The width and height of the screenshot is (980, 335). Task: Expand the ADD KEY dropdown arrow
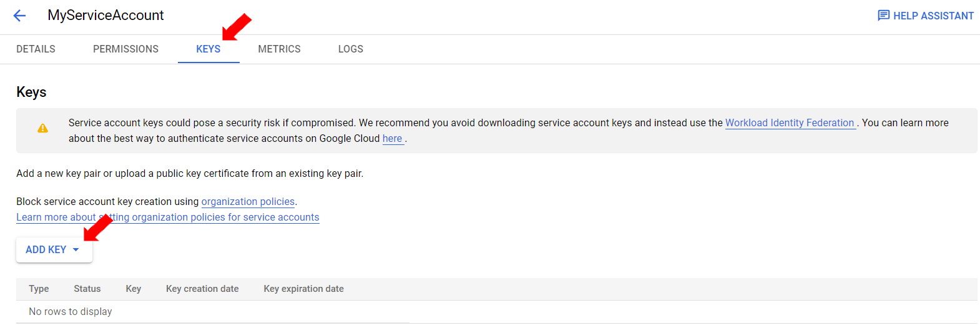[76, 250]
